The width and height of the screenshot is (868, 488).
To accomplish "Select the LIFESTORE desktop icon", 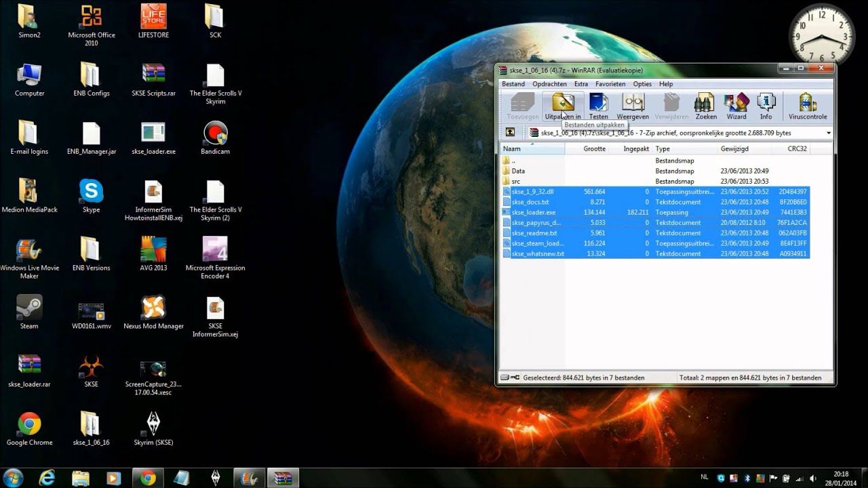I will tap(154, 21).
